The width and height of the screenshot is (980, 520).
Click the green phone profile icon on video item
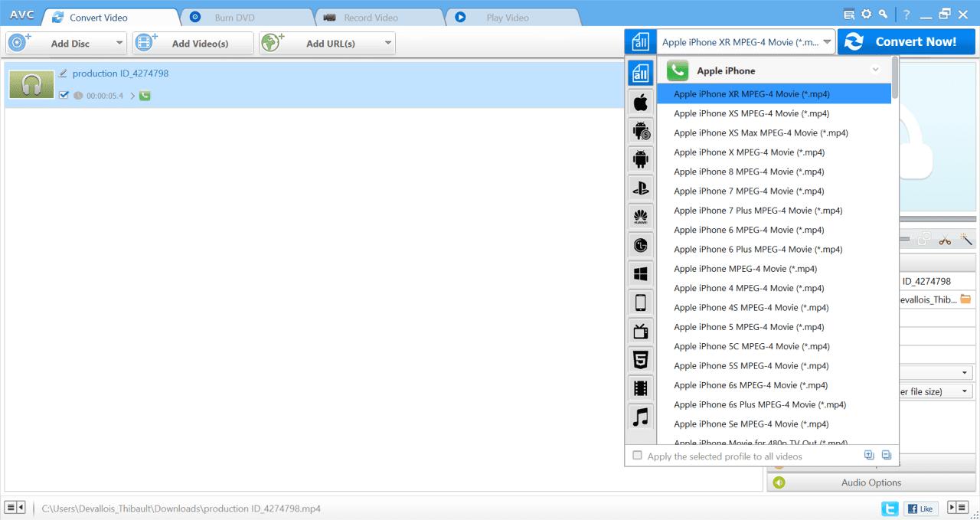click(x=145, y=96)
